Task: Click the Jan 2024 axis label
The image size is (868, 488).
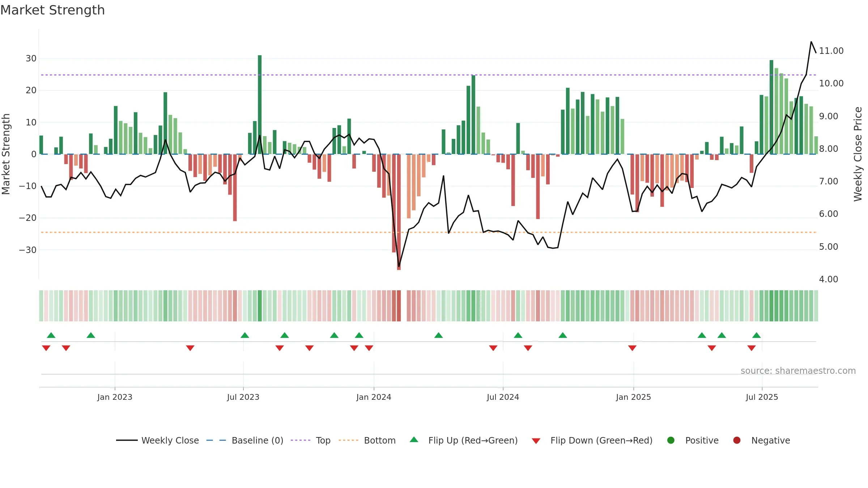Action: tap(374, 397)
